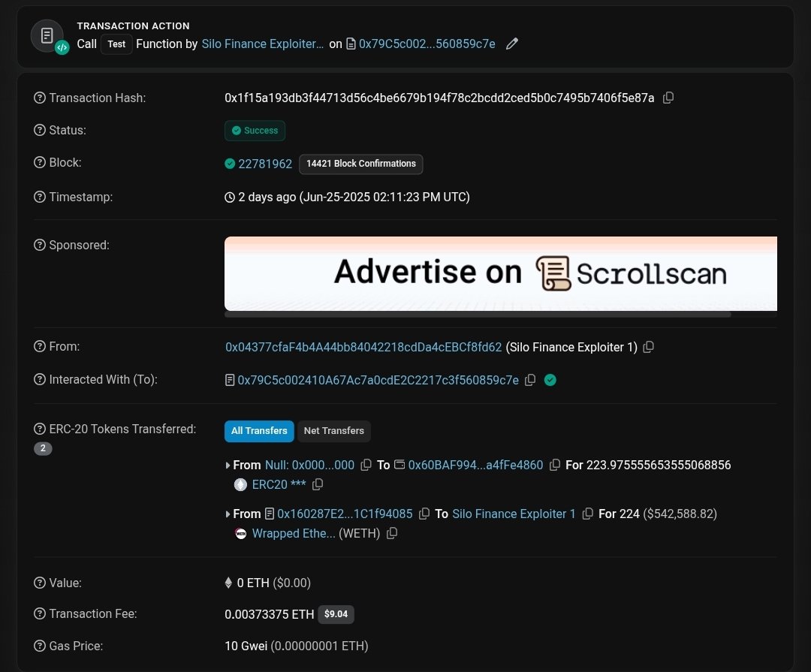This screenshot has width=811, height=672.
Task: Click the green finalized check beside block number
Action: pyautogui.click(x=231, y=164)
